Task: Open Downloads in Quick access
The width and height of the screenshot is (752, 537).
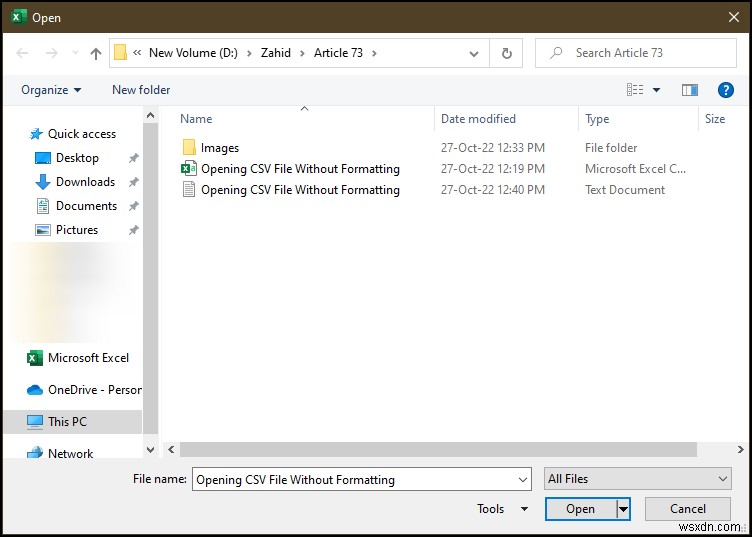Action: click(85, 182)
